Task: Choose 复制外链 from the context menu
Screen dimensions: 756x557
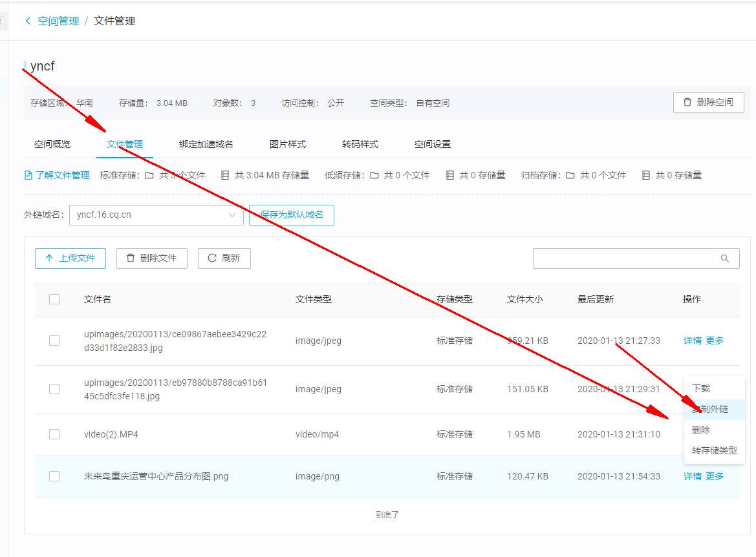Action: tap(710, 409)
